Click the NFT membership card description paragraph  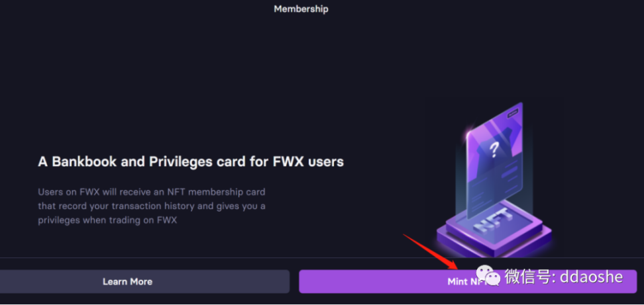click(x=152, y=206)
